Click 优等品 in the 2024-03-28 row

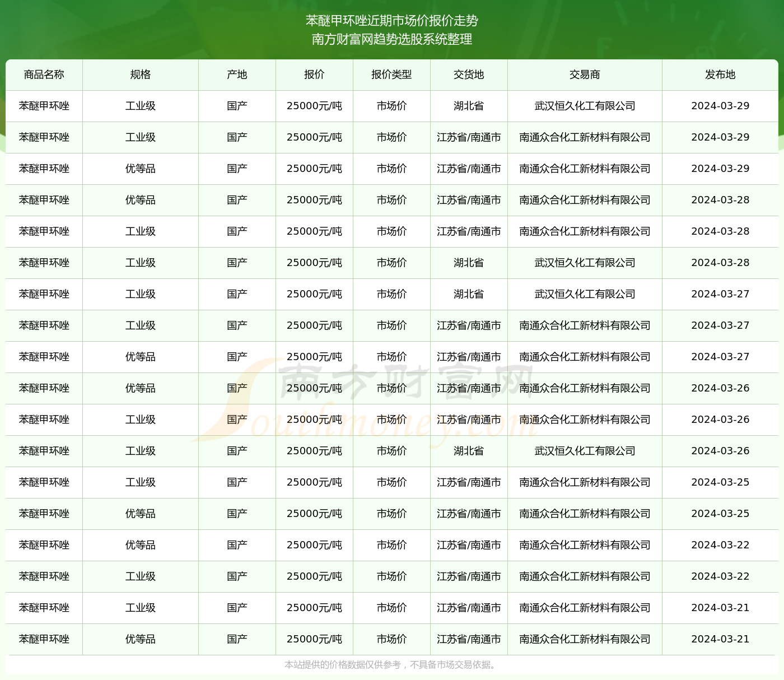(141, 200)
